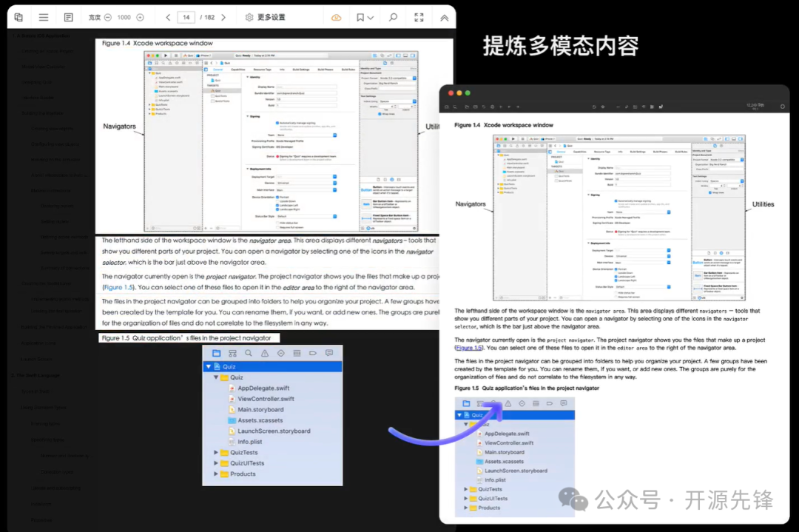
Task: Expand QuizUITests folder in right window
Action: click(x=466, y=499)
